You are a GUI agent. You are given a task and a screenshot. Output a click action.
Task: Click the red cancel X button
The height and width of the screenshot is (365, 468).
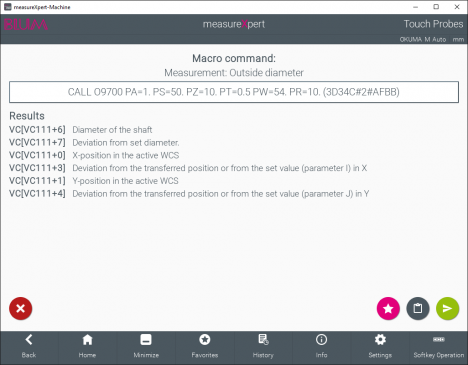tap(21, 308)
